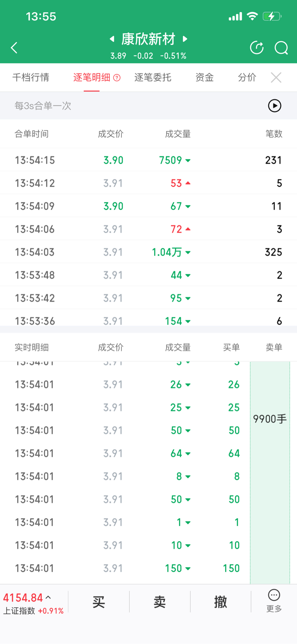
Task: Select merged row 13:53:42
Action: point(148,298)
